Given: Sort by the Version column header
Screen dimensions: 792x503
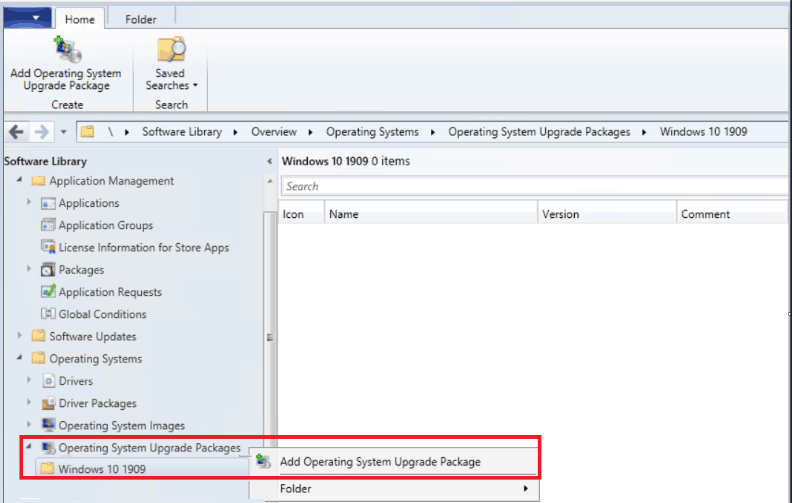Looking at the screenshot, I should (x=607, y=214).
